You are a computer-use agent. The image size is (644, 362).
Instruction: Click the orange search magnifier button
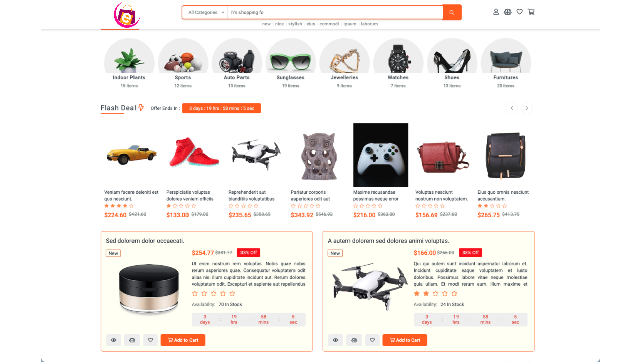tap(452, 12)
